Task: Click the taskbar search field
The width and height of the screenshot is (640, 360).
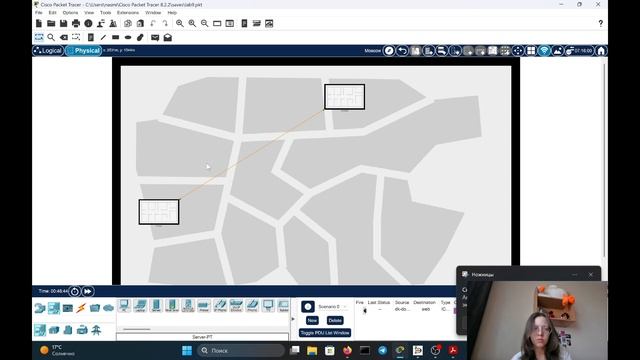Action: coord(241,350)
